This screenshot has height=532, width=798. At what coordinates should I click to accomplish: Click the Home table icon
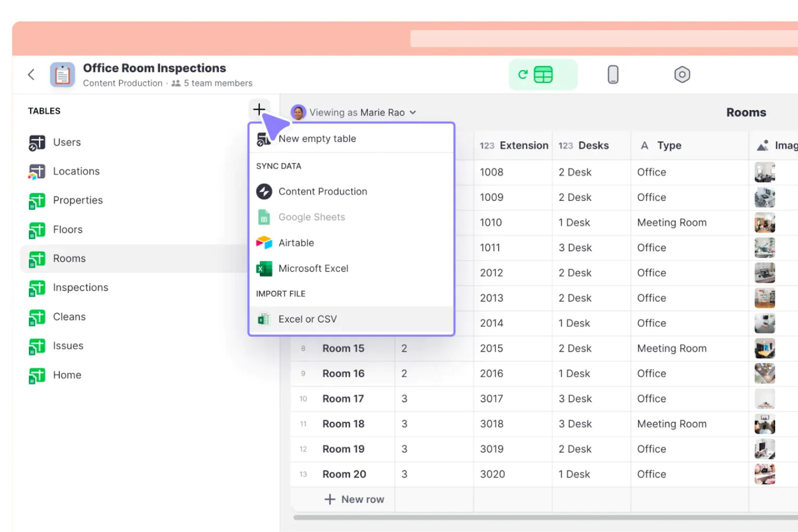pyautogui.click(x=37, y=375)
